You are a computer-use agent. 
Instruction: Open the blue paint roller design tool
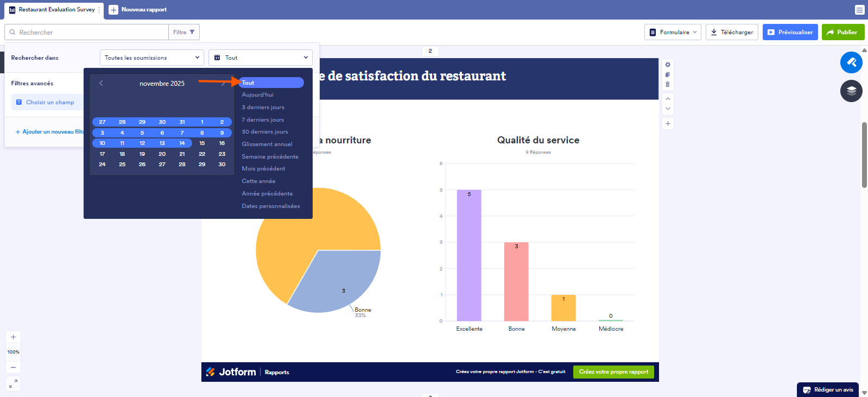pyautogui.click(x=851, y=62)
